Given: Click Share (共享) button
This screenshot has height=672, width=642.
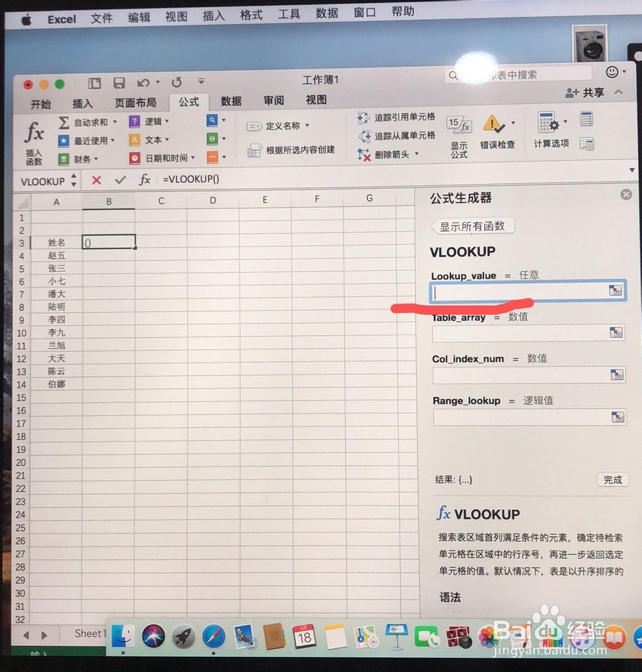Looking at the screenshot, I should pyautogui.click(x=585, y=92).
